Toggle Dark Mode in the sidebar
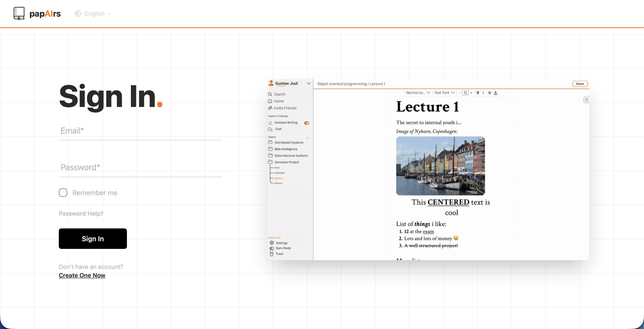Screen dimensions: 644x329 pyautogui.click(x=272, y=248)
